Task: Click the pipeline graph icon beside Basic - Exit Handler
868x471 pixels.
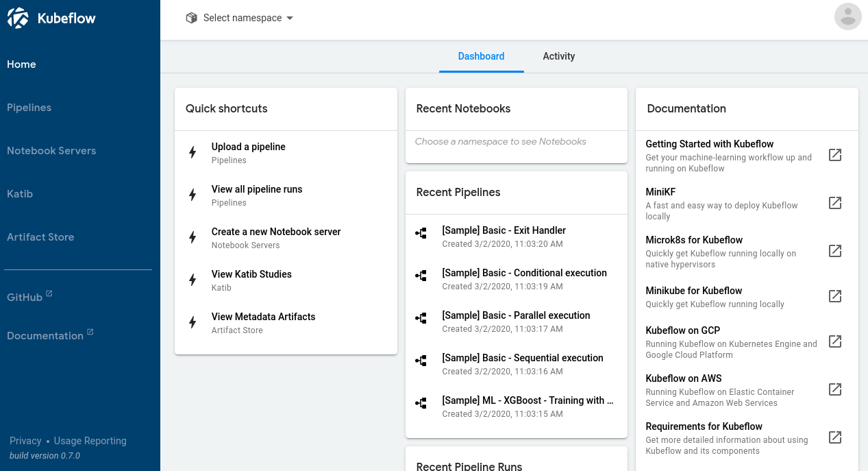Action: (420, 233)
